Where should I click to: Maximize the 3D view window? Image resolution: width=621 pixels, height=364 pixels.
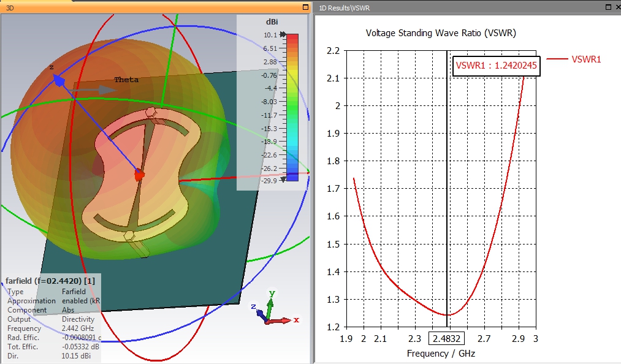pyautogui.click(x=305, y=7)
